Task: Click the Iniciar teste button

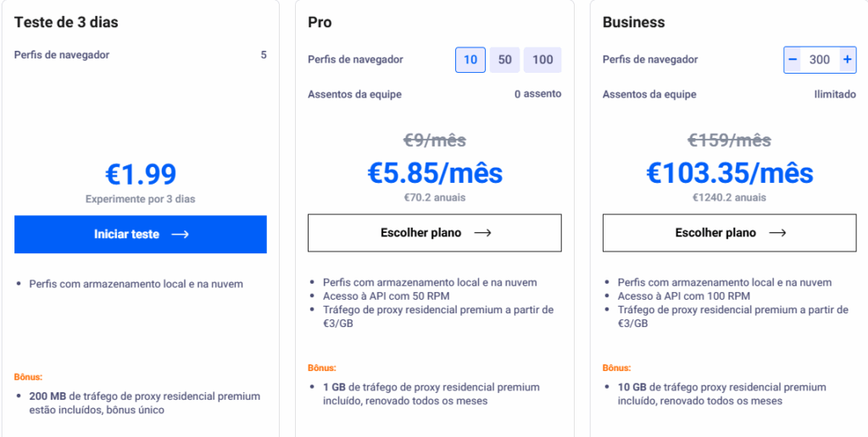Action: (x=141, y=235)
